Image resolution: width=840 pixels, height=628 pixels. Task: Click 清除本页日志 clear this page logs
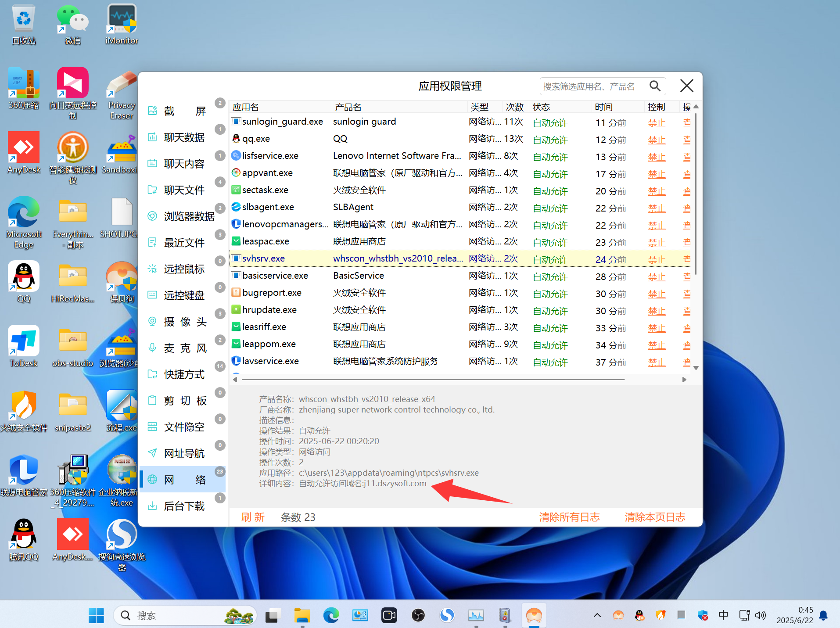(x=655, y=517)
